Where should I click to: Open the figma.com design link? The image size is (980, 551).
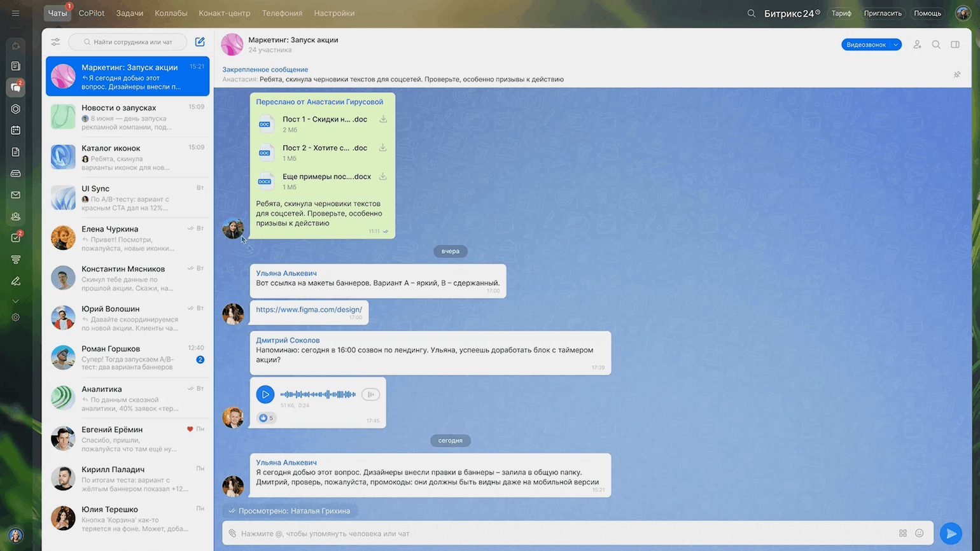[309, 310]
